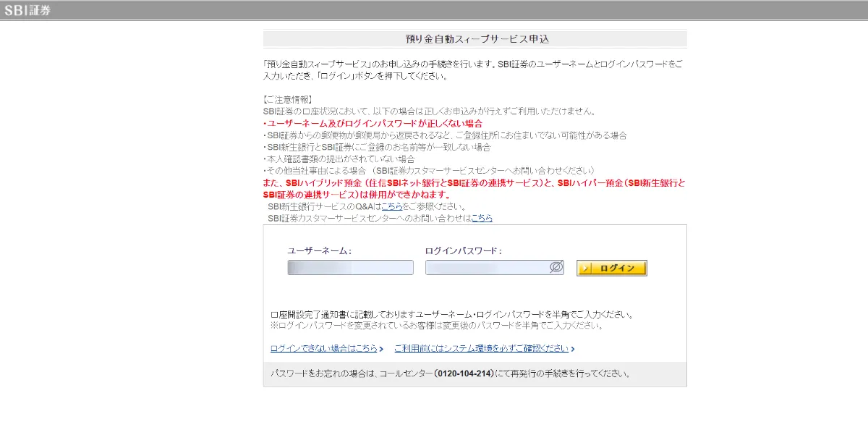Click the 預り金自動スィープサービス申込 page heading
The width and height of the screenshot is (868, 422).
coord(475,39)
